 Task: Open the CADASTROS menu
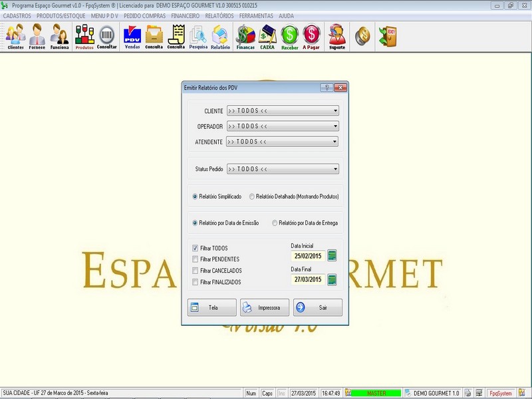17,16
